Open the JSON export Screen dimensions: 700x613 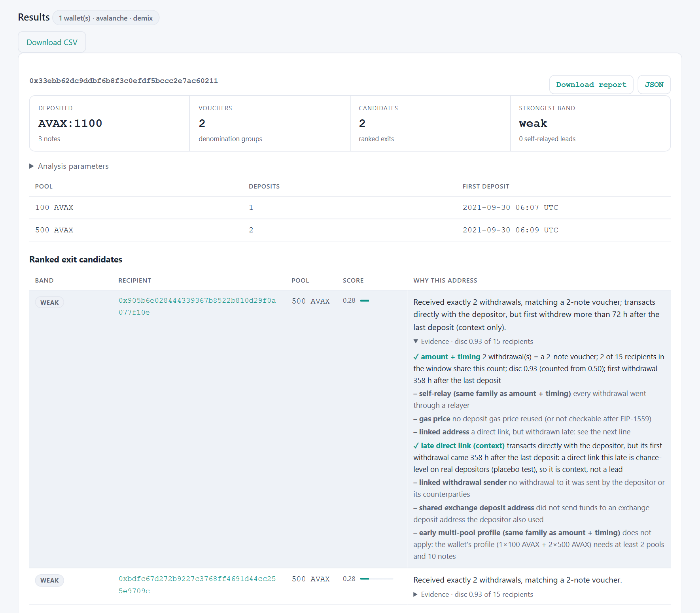pyautogui.click(x=654, y=85)
